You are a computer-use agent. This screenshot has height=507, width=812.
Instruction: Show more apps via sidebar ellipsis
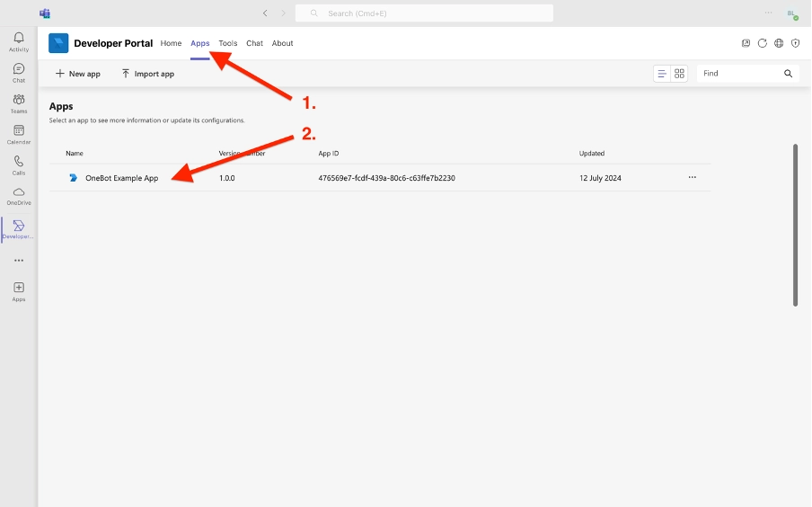(19, 260)
